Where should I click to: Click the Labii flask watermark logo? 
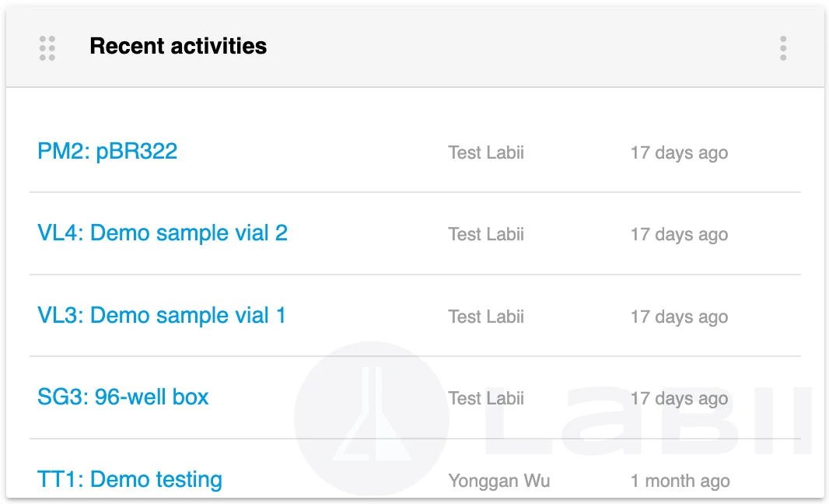coord(372,420)
